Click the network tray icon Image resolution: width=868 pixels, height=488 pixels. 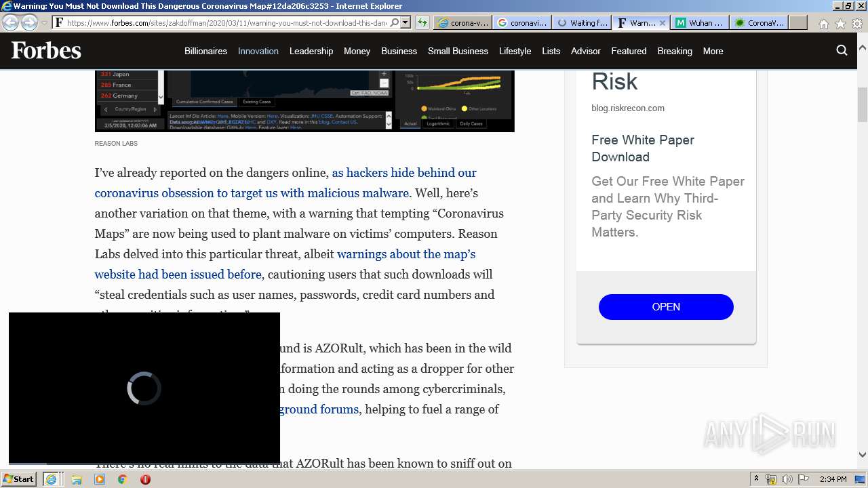[771, 479]
